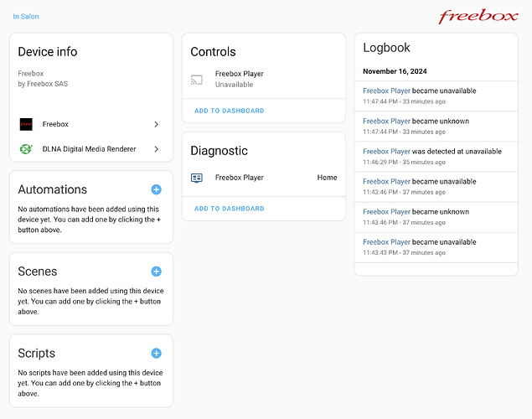Image resolution: width=532 pixels, height=419 pixels.
Task: Open the Freebox integration row
Action: click(x=91, y=124)
